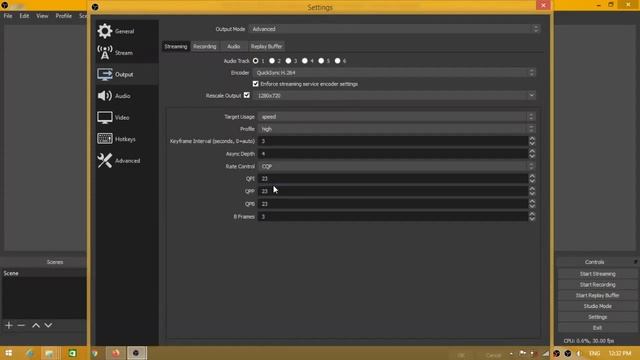This screenshot has height=360, width=640.
Task: Click Settings button in Controls
Action: (597, 317)
